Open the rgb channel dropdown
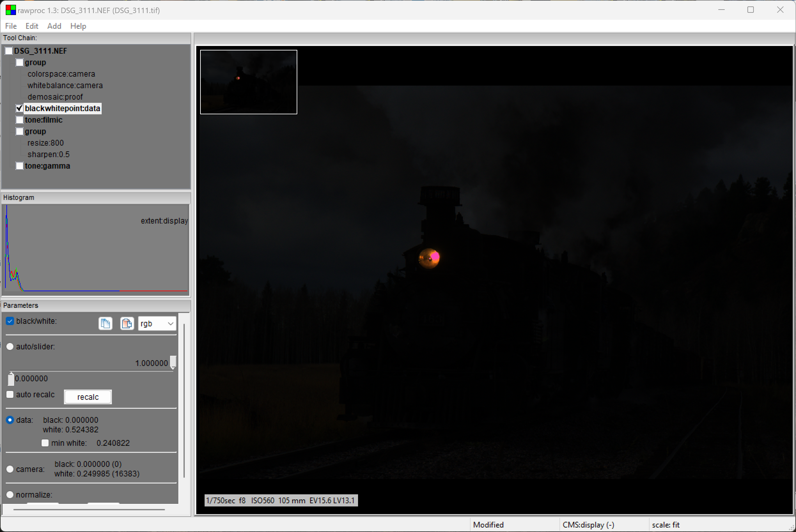Screen dimensions: 796x532 157,324
